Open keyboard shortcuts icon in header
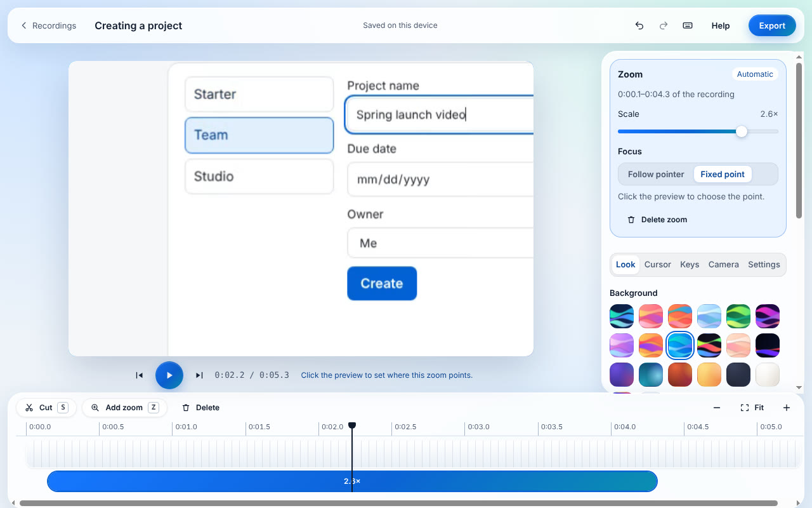 (x=688, y=25)
